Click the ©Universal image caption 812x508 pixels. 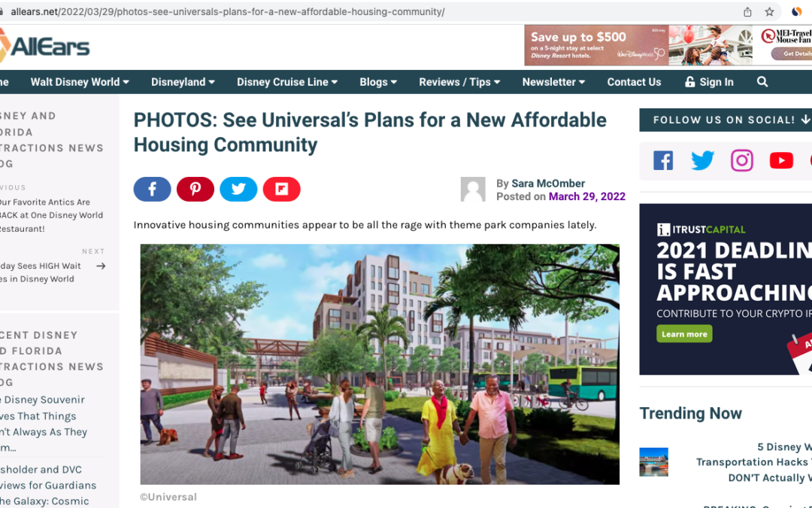168,497
